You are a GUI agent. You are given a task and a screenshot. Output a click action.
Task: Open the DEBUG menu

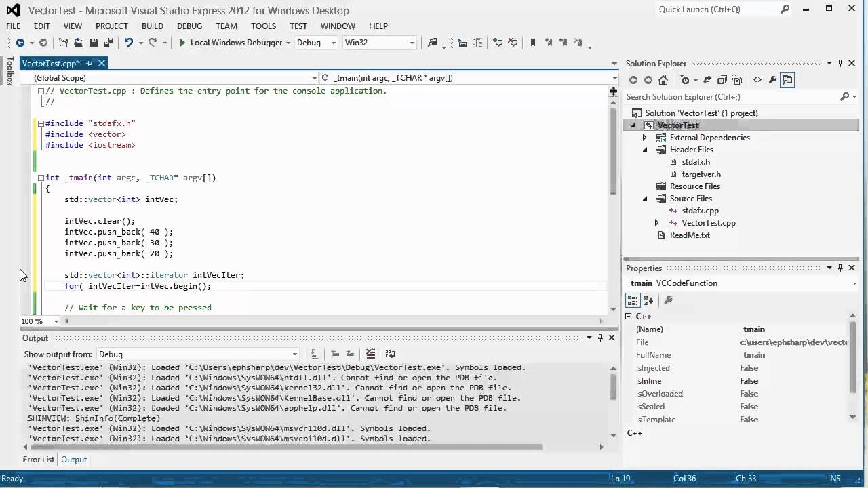(x=190, y=26)
